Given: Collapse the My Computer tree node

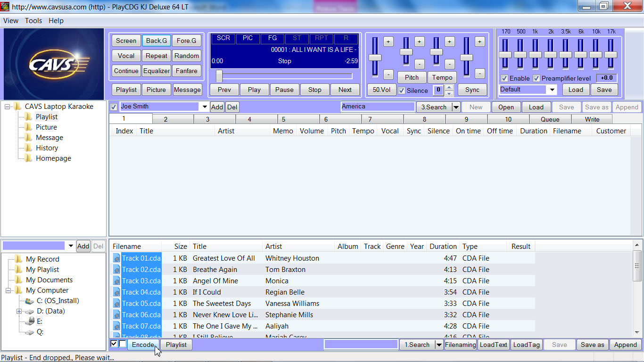Looking at the screenshot, I should click(8, 290).
